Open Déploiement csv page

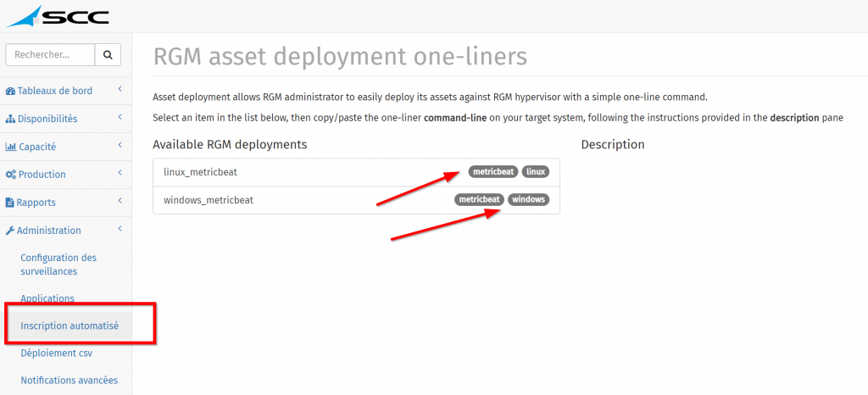pyautogui.click(x=57, y=353)
